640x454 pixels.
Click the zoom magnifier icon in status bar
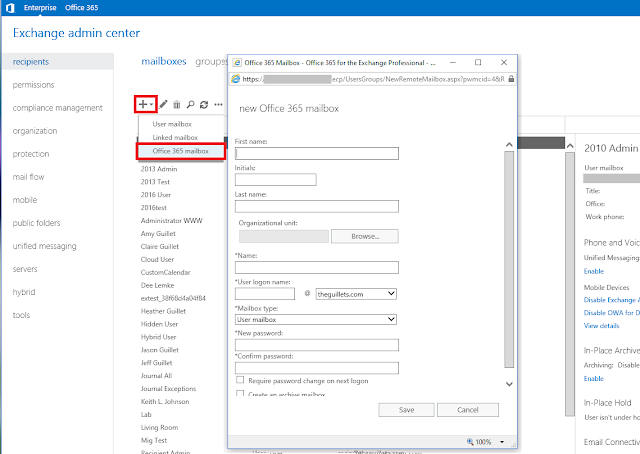click(470, 441)
